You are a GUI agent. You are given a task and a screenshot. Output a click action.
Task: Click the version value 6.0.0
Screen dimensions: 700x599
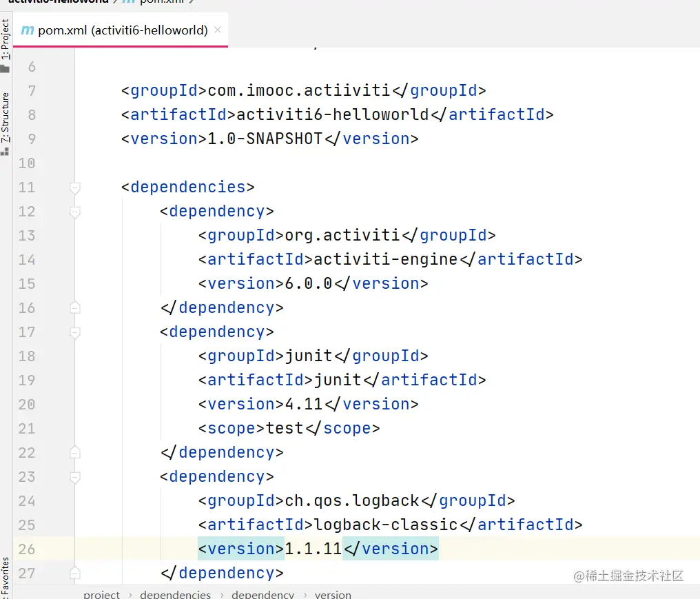[309, 283]
